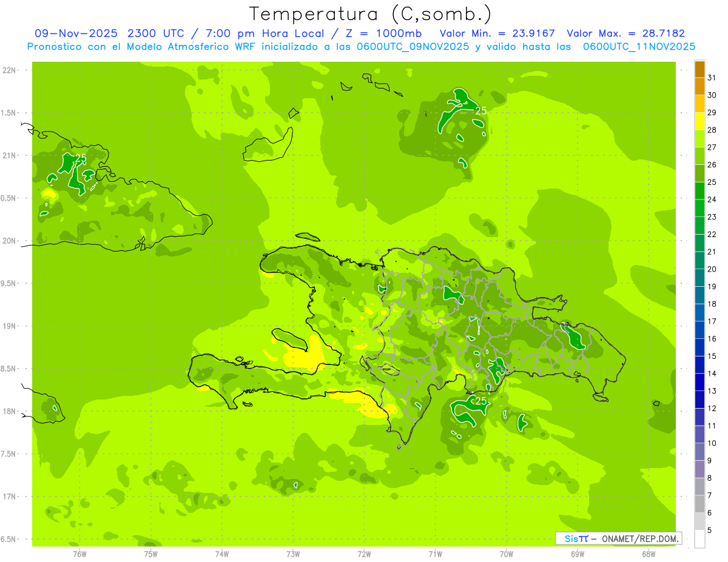
Task: Click the blue legend swatch between 15 and 16
Action: [699, 347]
